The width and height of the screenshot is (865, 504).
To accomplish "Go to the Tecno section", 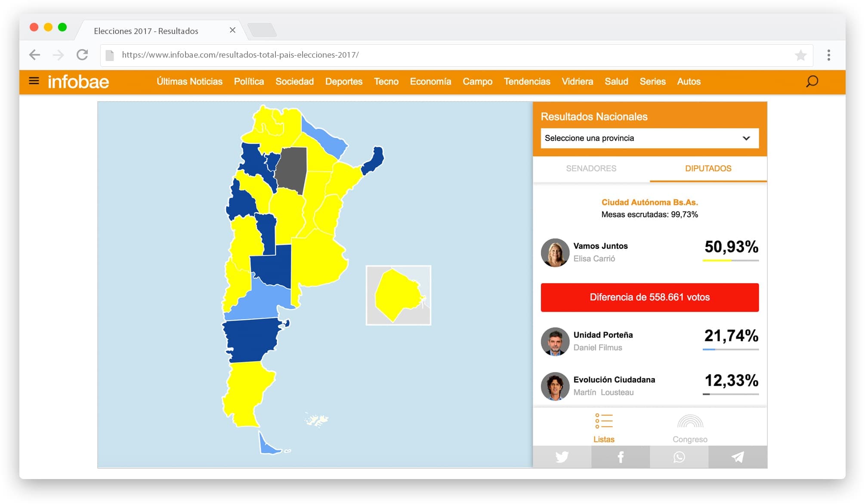I will coord(386,81).
